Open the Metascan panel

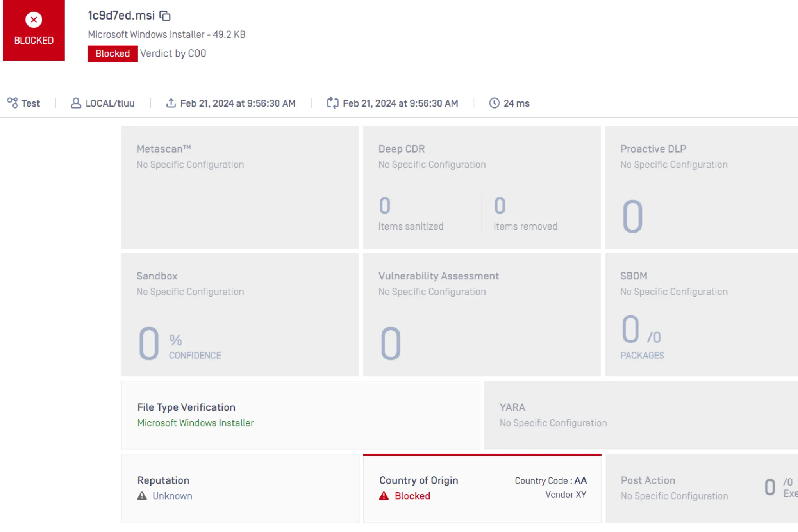pos(239,187)
